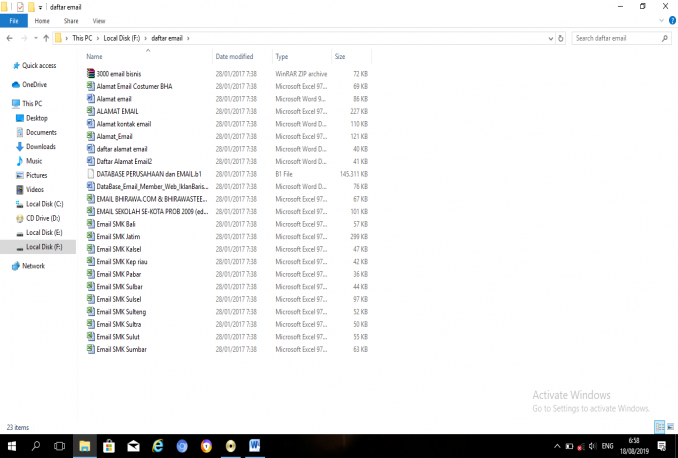Open the Downloads folder in navigation pane
Screen dimensions: 678x458
coord(40,146)
